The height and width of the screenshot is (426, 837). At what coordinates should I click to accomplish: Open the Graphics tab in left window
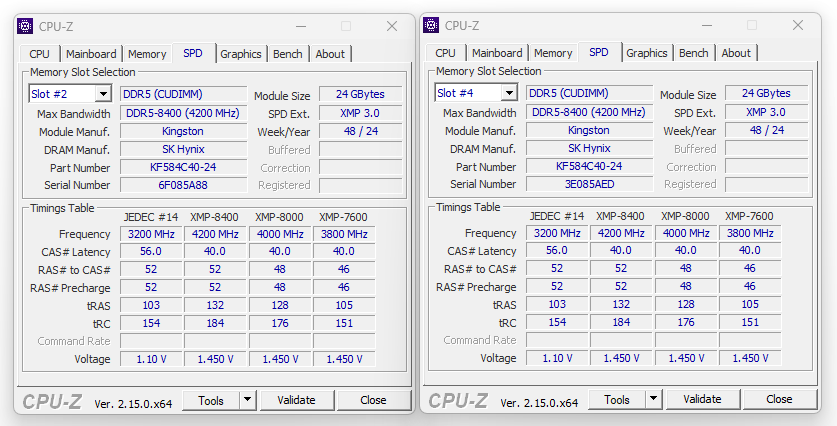tap(241, 54)
